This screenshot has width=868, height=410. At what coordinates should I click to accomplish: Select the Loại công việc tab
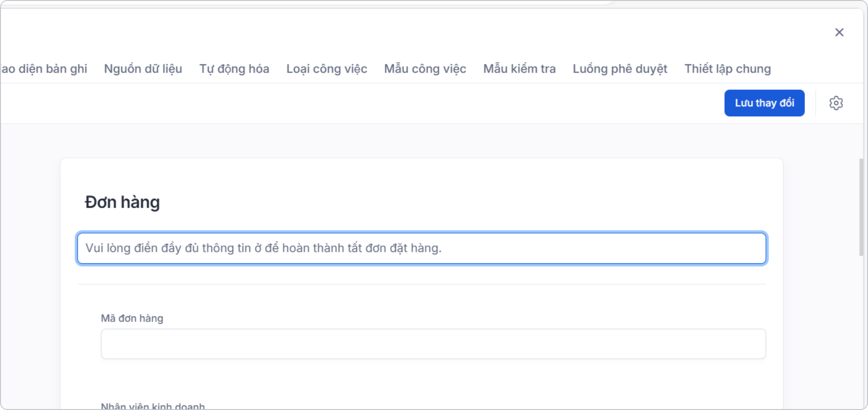(327, 69)
